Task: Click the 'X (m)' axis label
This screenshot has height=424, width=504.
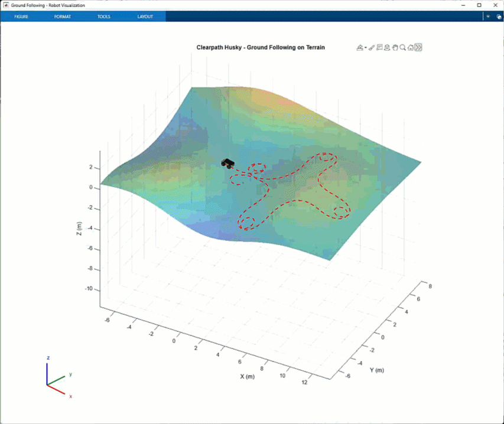Action: coord(247,376)
